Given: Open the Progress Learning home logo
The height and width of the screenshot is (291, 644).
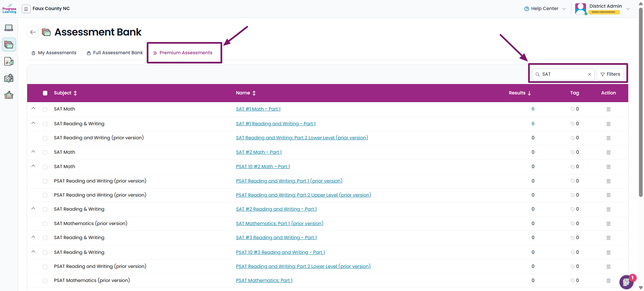Looking at the screenshot, I should click(9, 9).
